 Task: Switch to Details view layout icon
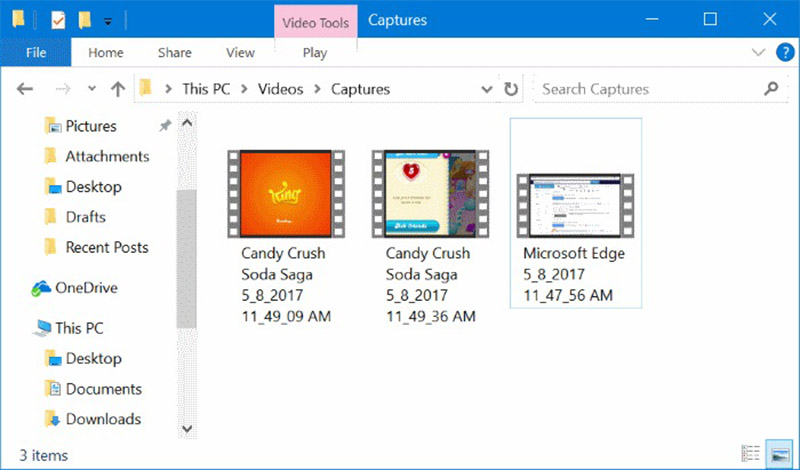click(x=751, y=455)
